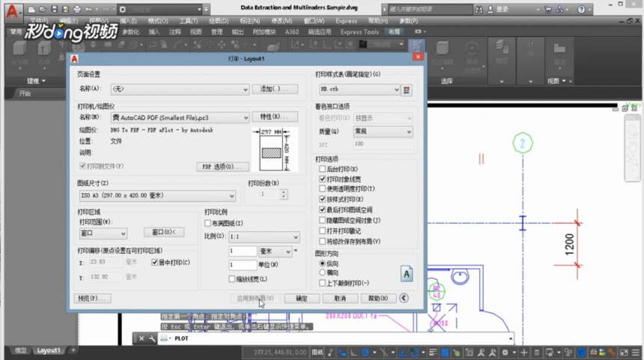Toggle the lineweight display icon in status bar
This screenshot has height=360, width=644.
[x=433, y=353]
